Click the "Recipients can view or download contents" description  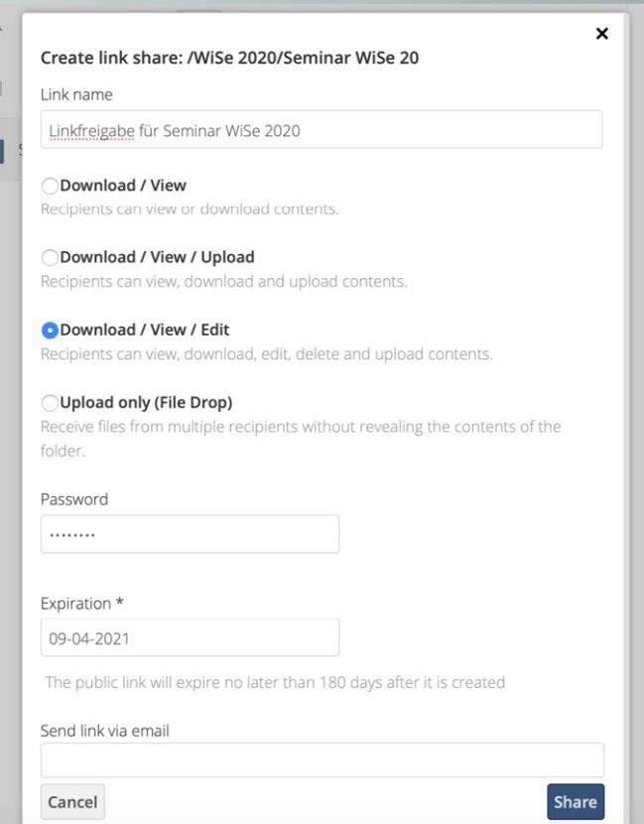point(190,209)
